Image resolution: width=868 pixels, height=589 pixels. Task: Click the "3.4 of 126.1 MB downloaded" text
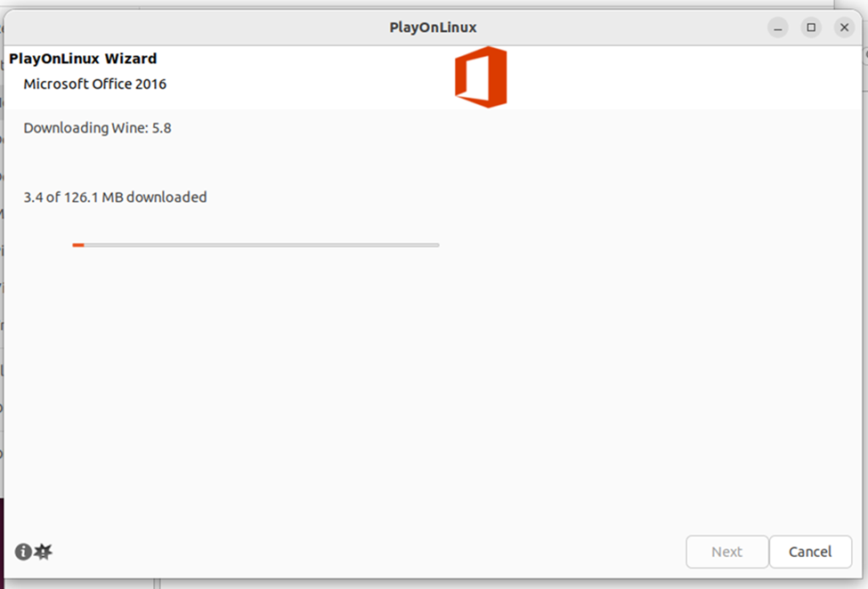pyautogui.click(x=115, y=197)
